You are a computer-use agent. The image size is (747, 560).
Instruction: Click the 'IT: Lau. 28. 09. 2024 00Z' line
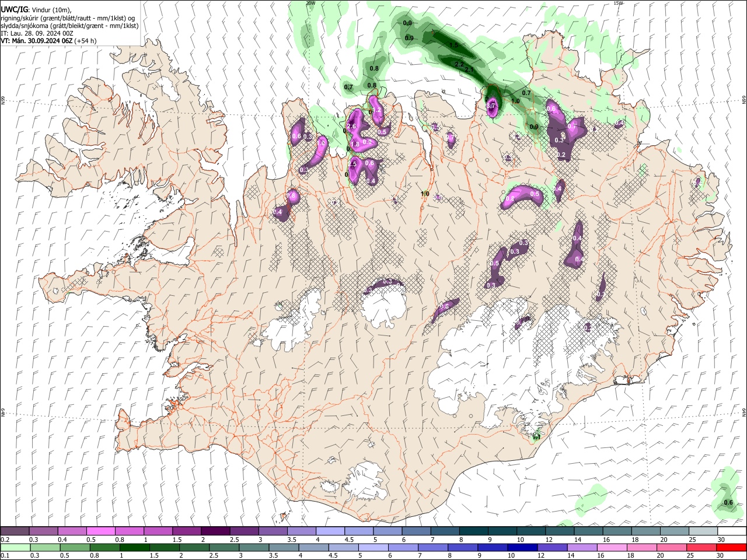click(x=37, y=33)
